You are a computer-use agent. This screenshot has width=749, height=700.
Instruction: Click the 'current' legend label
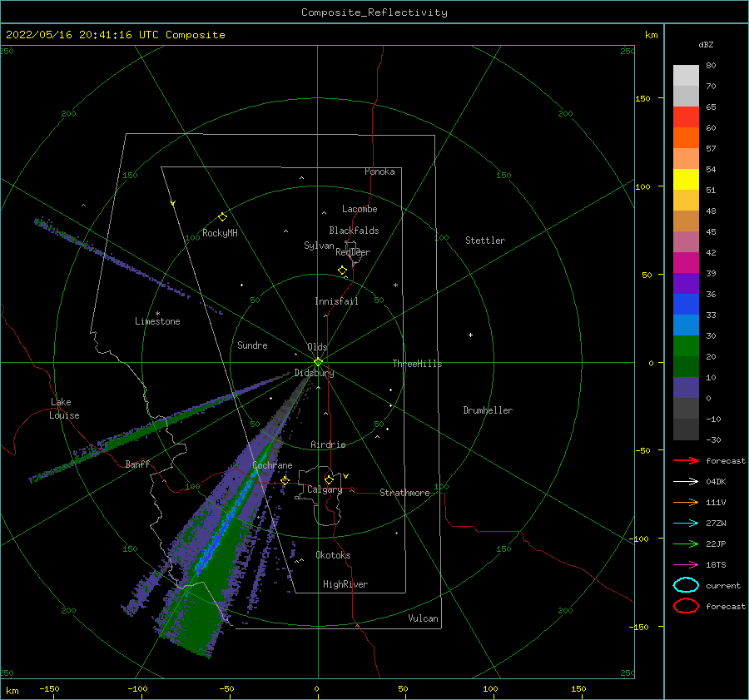[x=723, y=585]
